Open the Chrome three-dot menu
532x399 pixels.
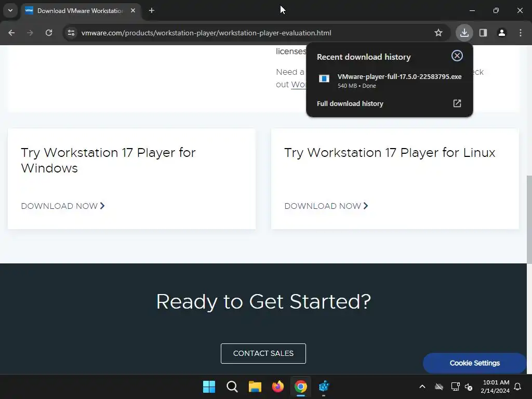(x=521, y=33)
